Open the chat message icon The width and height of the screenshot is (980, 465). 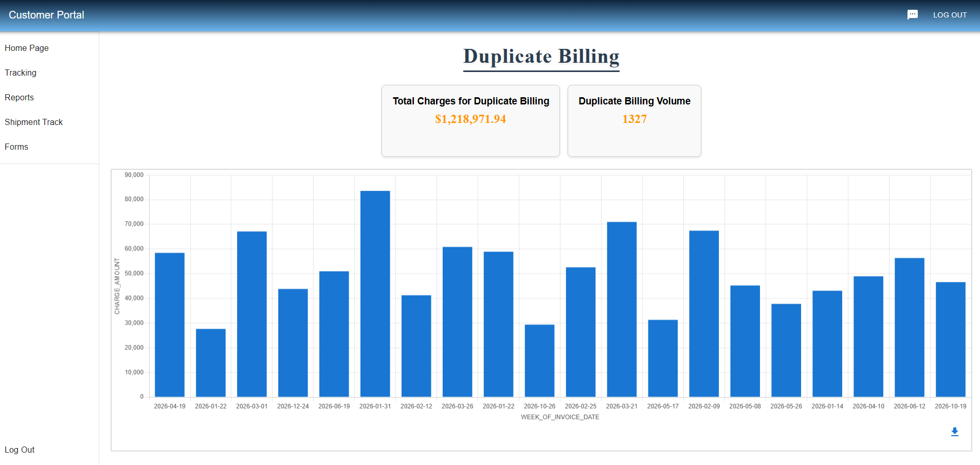click(913, 15)
